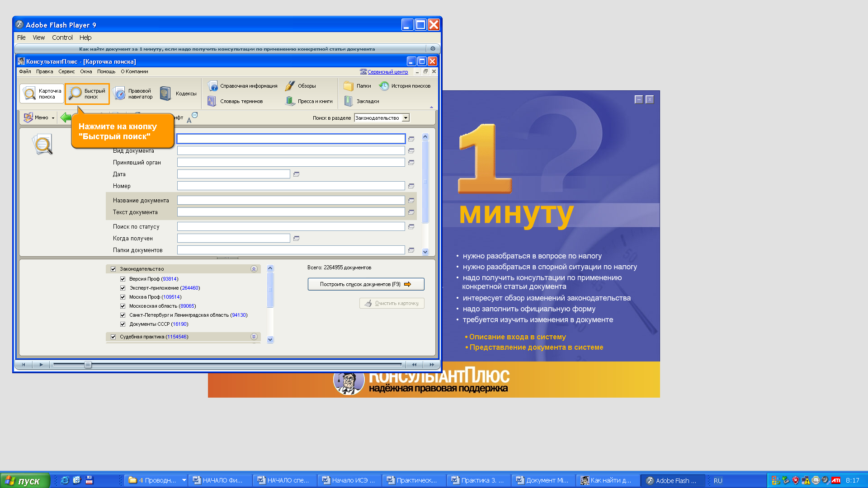Click the Название документа input field

[x=291, y=200]
